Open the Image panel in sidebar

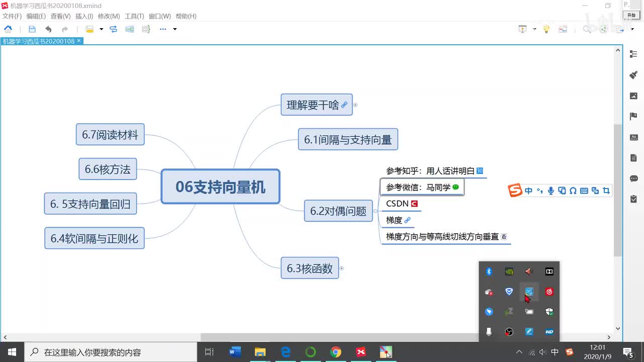tap(633, 96)
